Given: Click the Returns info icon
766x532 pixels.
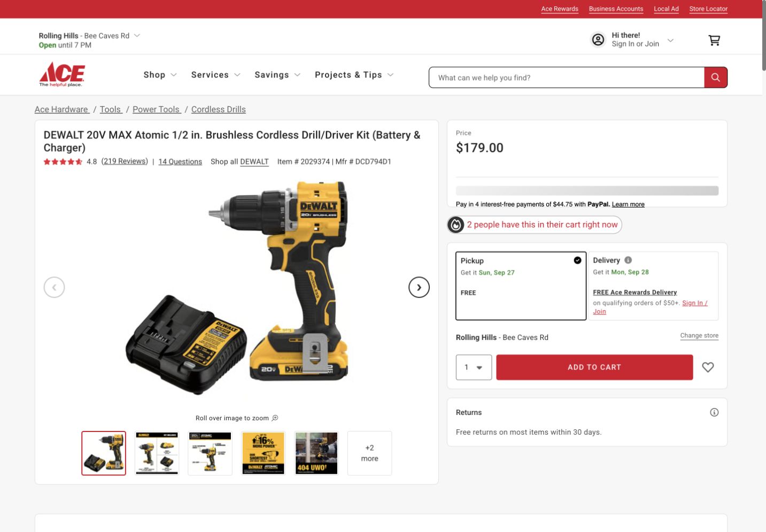Looking at the screenshot, I should [714, 412].
